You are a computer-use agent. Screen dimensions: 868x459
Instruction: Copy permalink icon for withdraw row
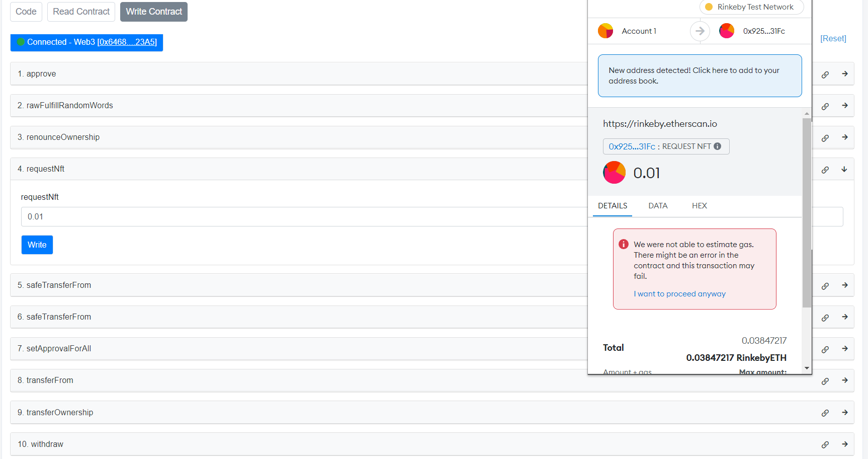tap(825, 444)
